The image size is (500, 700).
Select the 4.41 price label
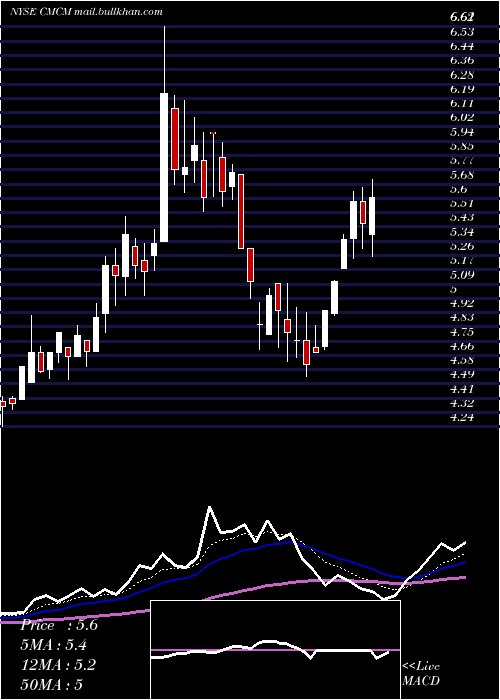click(462, 389)
